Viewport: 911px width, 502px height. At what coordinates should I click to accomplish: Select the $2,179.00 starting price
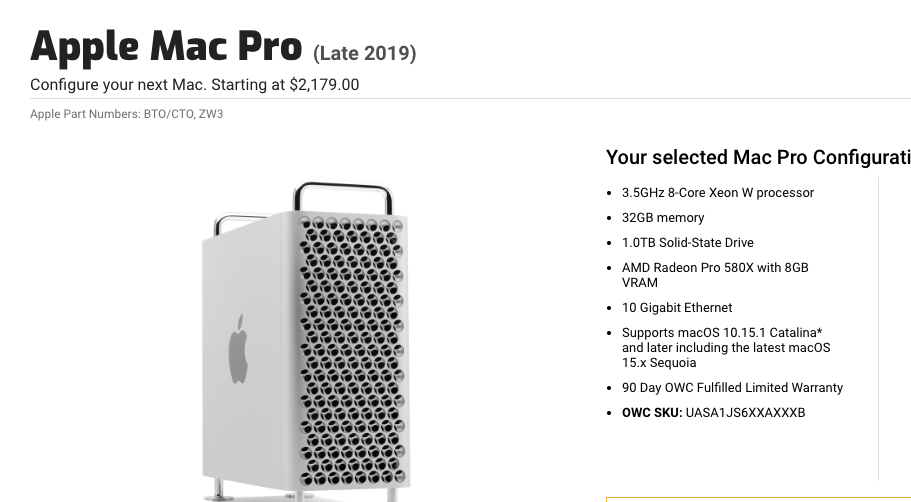pos(324,85)
